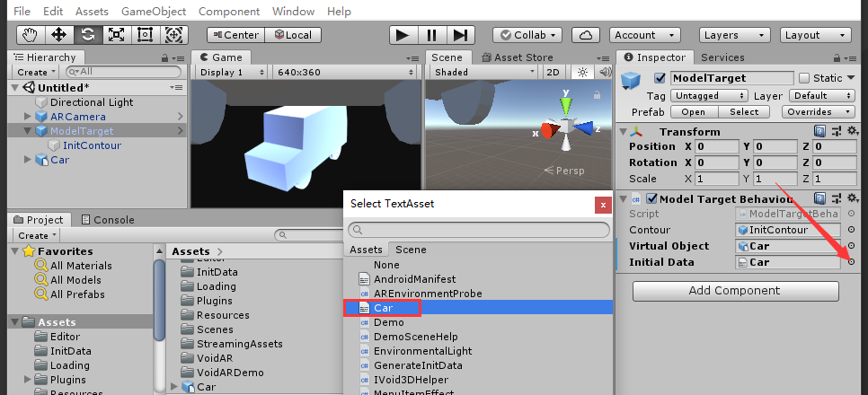The image size is (868, 395).
Task: Open the Collab dropdown
Action: [x=527, y=35]
